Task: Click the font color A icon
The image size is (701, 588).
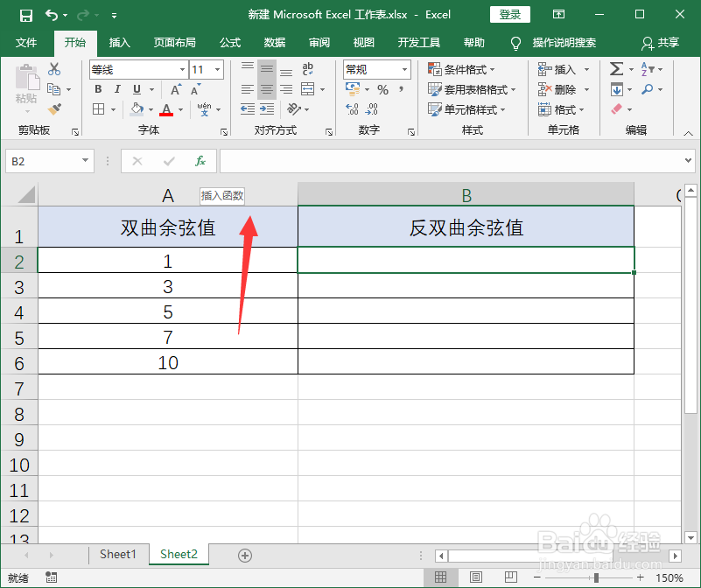Action: coord(165,108)
